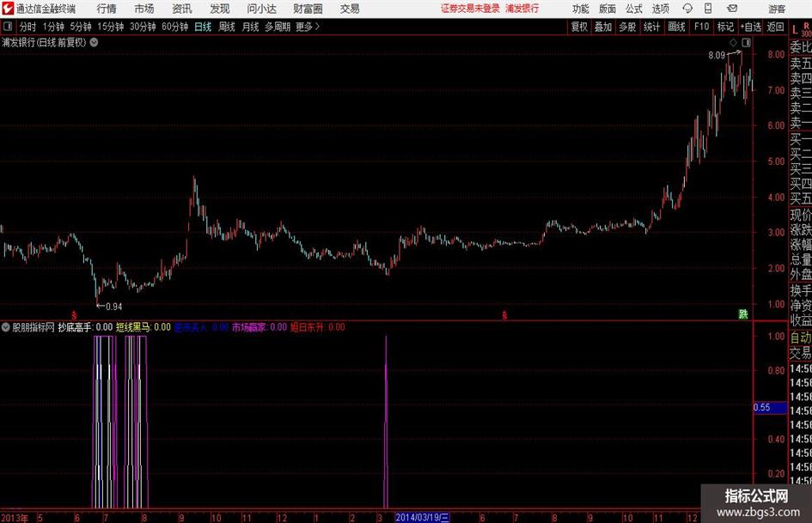Open 多周期 multi-period view
The height and width of the screenshot is (523, 812).
(x=278, y=27)
